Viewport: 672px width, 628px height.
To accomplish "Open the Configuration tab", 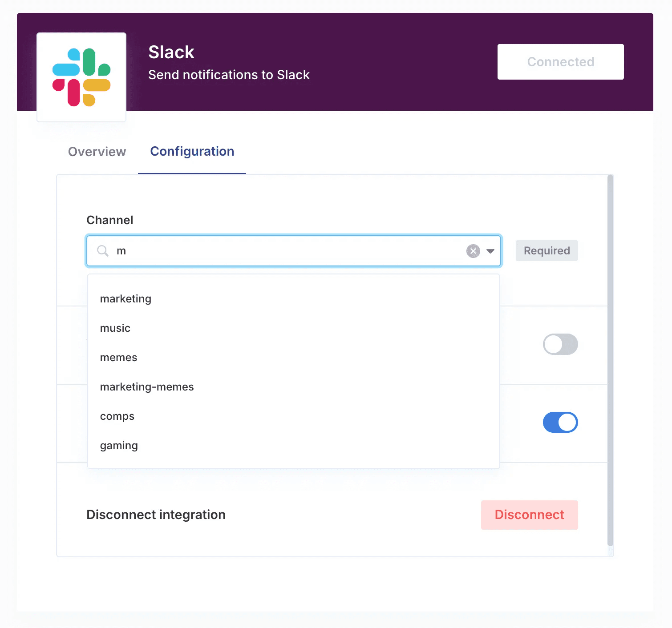I will point(192,152).
